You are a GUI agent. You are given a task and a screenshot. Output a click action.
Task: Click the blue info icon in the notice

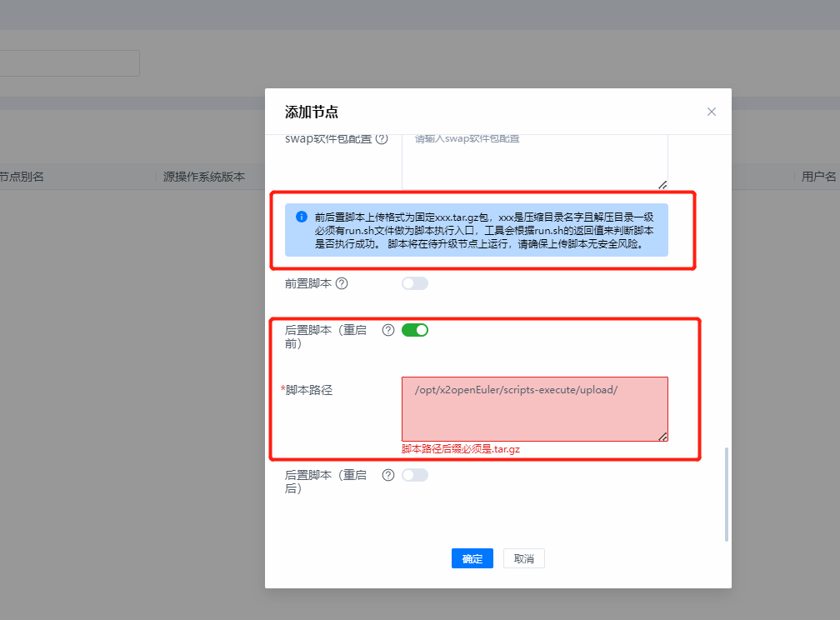[x=302, y=217]
